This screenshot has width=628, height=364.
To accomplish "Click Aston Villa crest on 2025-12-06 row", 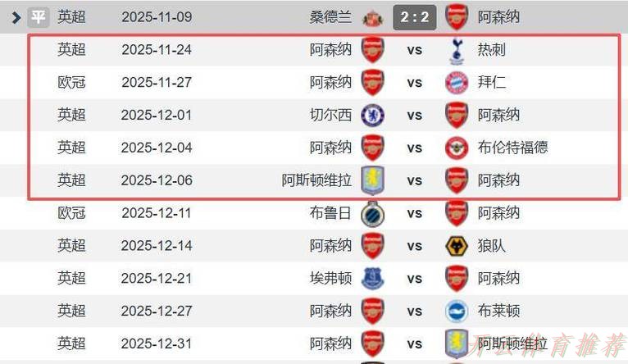I will [x=373, y=180].
